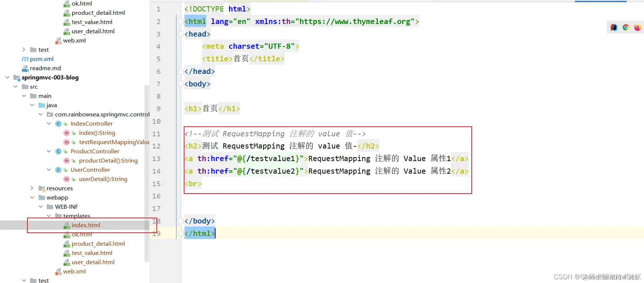The image size is (644, 283).
Task: Collapse ProductController class node
Action: 49,151
